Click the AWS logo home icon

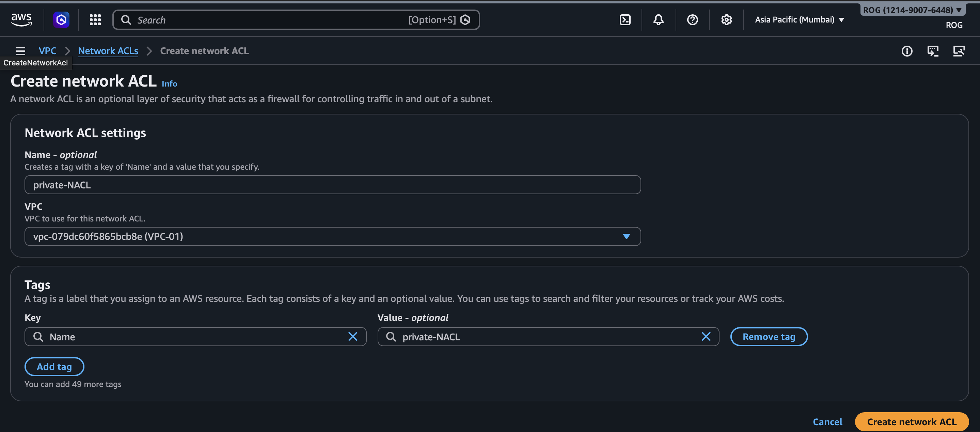tap(21, 19)
